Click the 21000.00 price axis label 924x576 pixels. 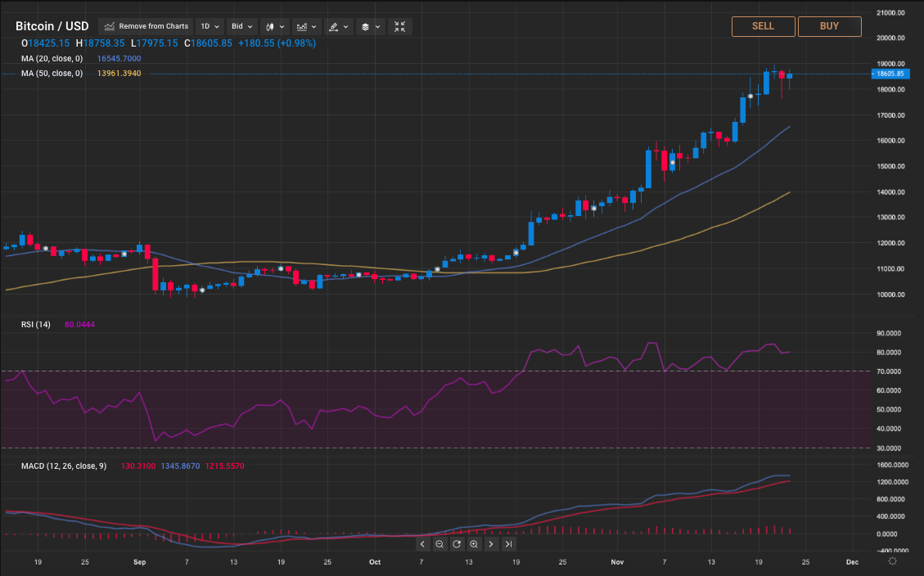click(x=891, y=13)
